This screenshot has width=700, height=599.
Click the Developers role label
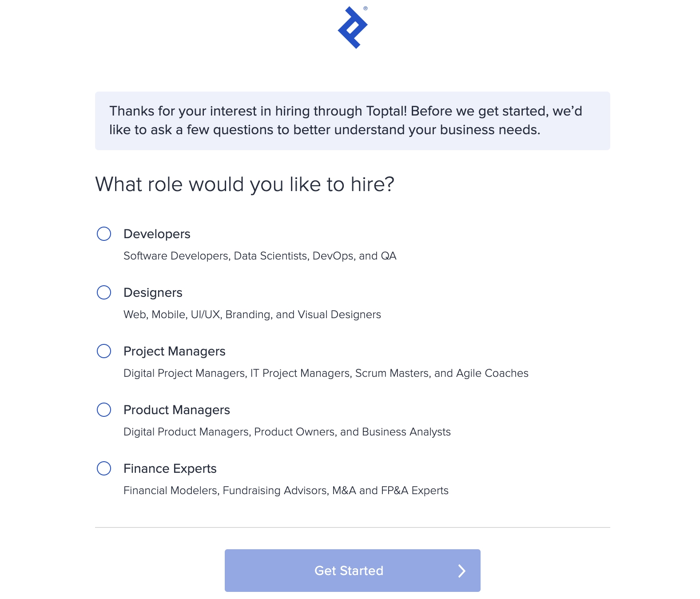157,234
